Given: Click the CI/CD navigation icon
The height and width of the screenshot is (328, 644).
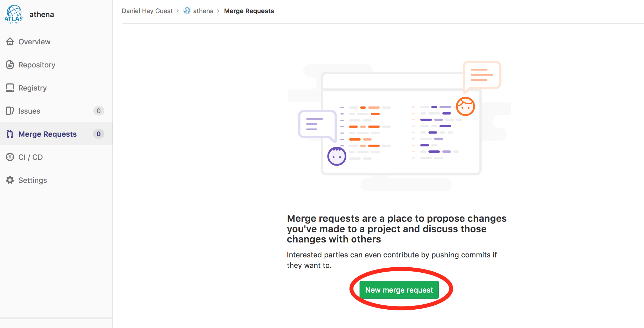Looking at the screenshot, I should (x=10, y=157).
